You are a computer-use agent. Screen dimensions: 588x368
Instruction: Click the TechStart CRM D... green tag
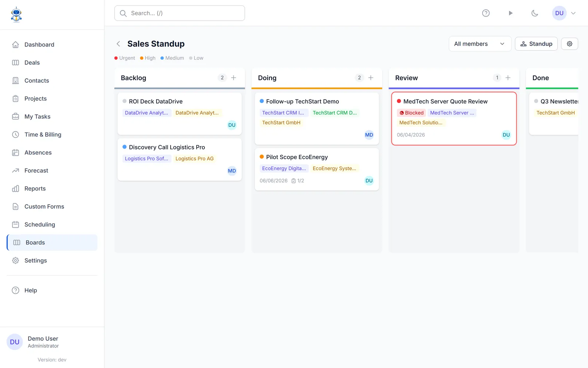(x=335, y=113)
